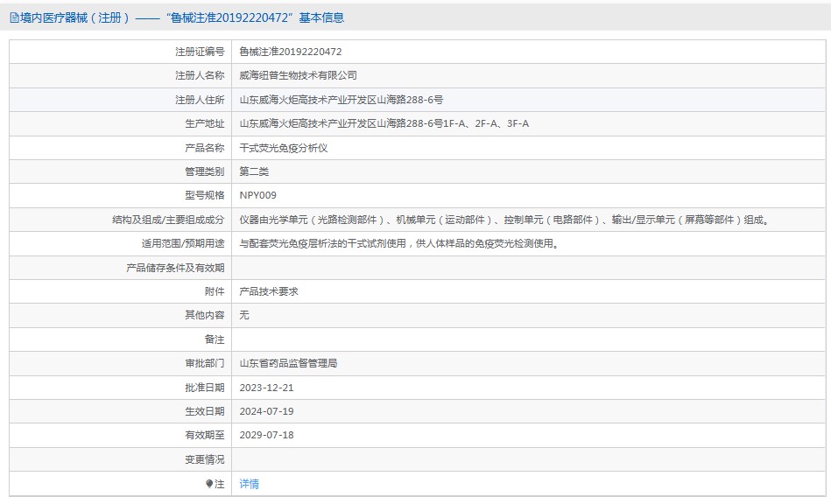Viewport: 831px width, 504px height.
Task: Click the 产品储存条件及有效期 label
Action: click(x=175, y=268)
